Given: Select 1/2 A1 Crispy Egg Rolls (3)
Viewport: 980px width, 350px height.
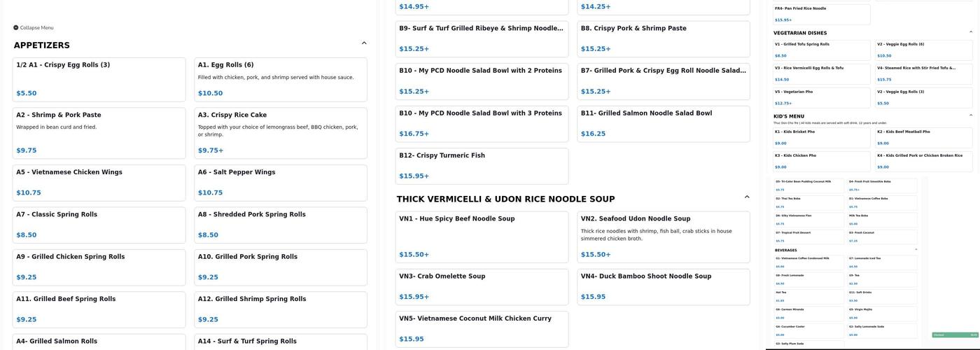Looking at the screenshot, I should pyautogui.click(x=99, y=80).
